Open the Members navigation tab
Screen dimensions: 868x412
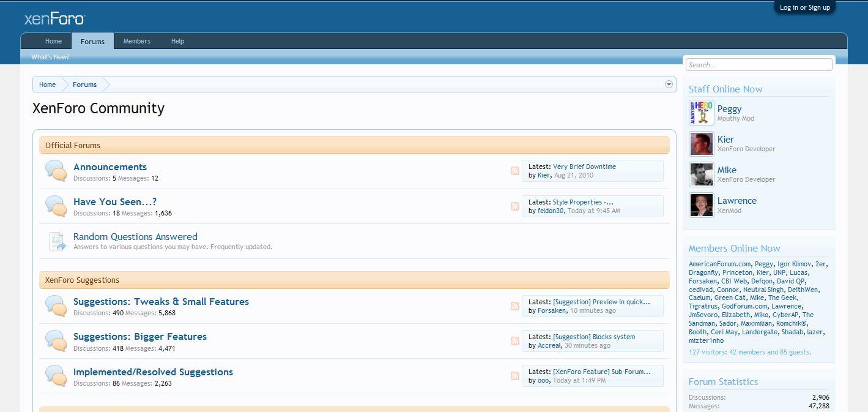136,41
